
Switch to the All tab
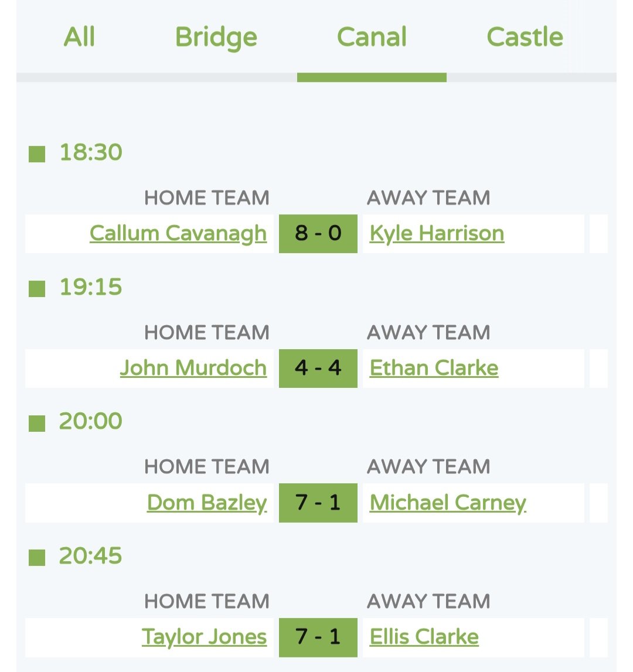(79, 37)
